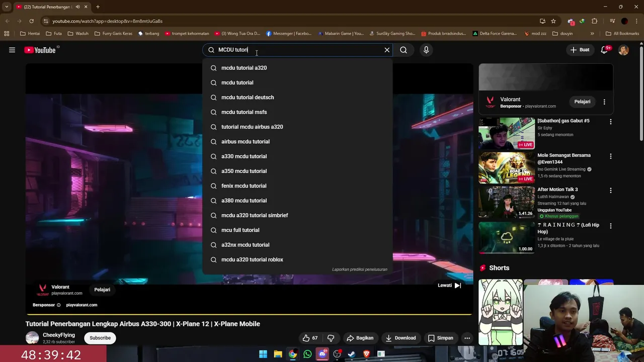The height and width of the screenshot is (362, 644).
Task: Click in the MCDU search field
Action: (x=297, y=50)
